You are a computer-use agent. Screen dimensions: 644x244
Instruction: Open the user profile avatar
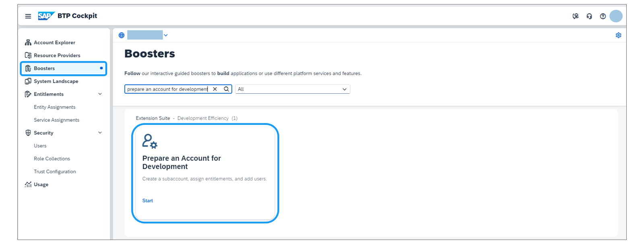[x=616, y=16]
